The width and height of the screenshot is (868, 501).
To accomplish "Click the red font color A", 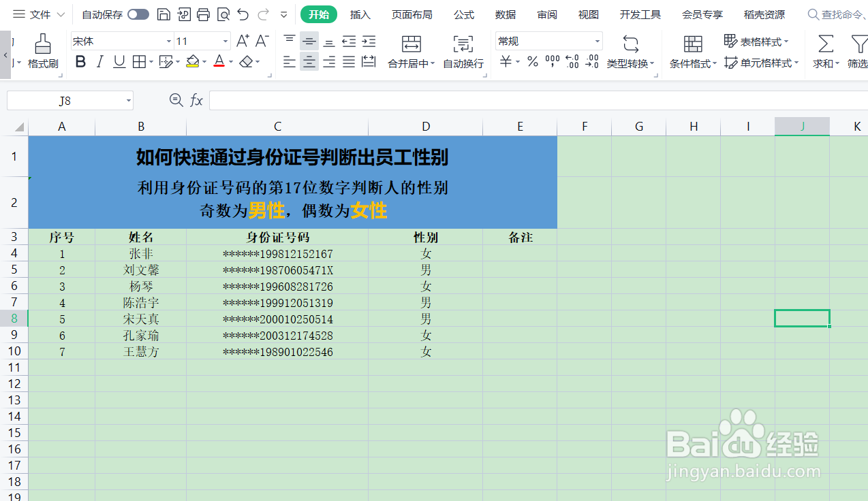I will (x=219, y=62).
